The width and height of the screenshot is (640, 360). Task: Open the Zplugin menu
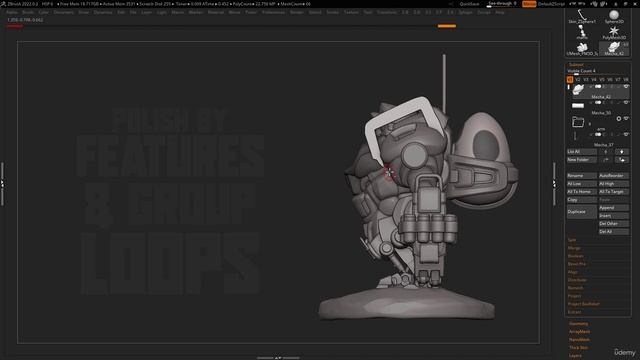point(465,13)
